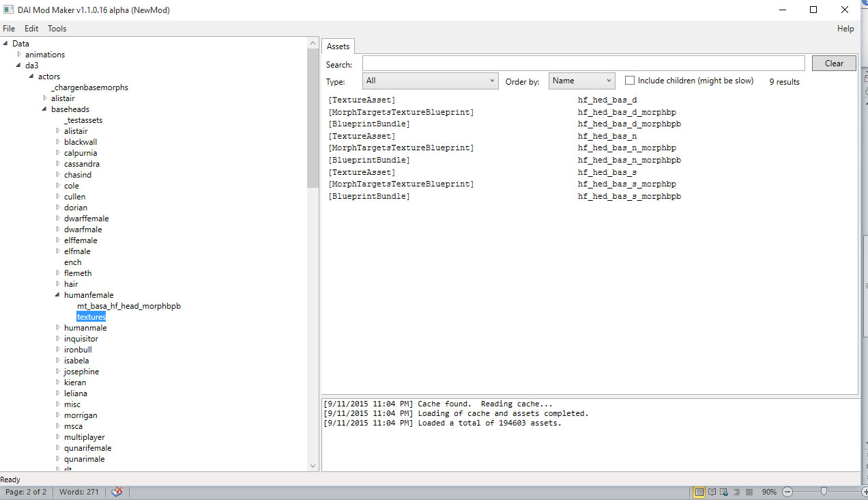The height and width of the screenshot is (500, 868).
Task: Select the josephine tree node
Action: pyautogui.click(x=82, y=372)
